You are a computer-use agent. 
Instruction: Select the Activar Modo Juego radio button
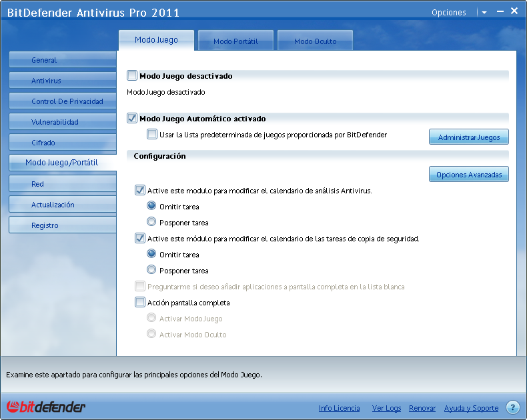pyautogui.click(x=151, y=317)
